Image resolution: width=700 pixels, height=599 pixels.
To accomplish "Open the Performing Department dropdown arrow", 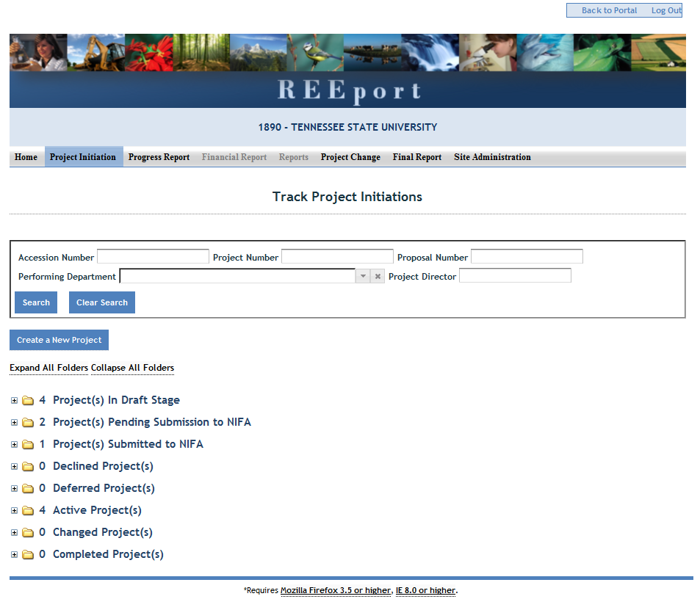I will (x=363, y=276).
